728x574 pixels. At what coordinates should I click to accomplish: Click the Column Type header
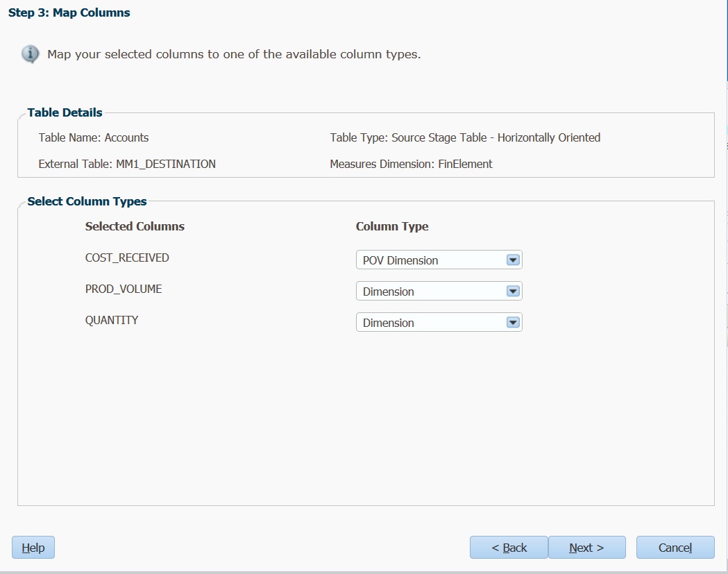[x=392, y=226]
